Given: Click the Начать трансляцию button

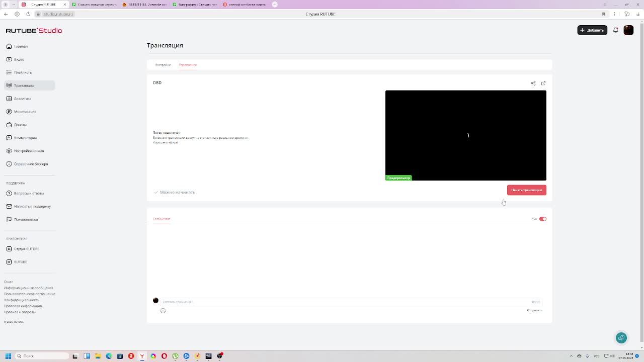Looking at the screenshot, I should 527,190.
